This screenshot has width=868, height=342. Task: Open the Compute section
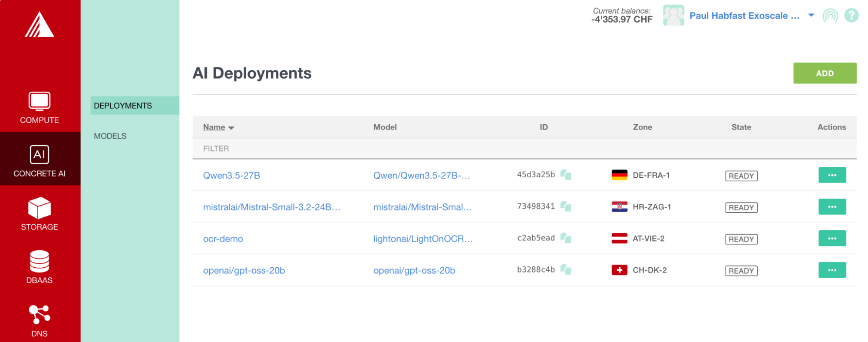(x=40, y=108)
